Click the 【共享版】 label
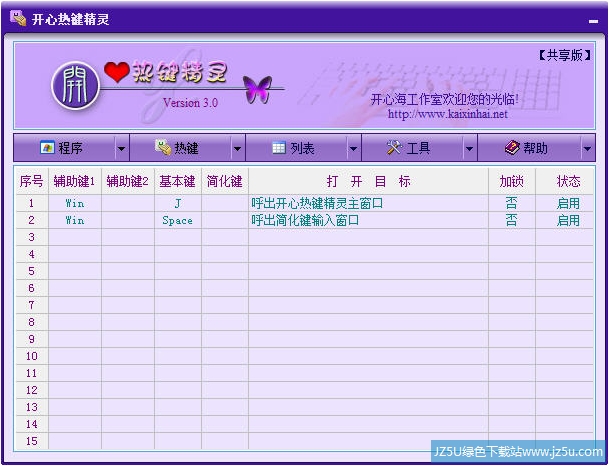Viewport: 609px width, 466px height. (x=565, y=55)
